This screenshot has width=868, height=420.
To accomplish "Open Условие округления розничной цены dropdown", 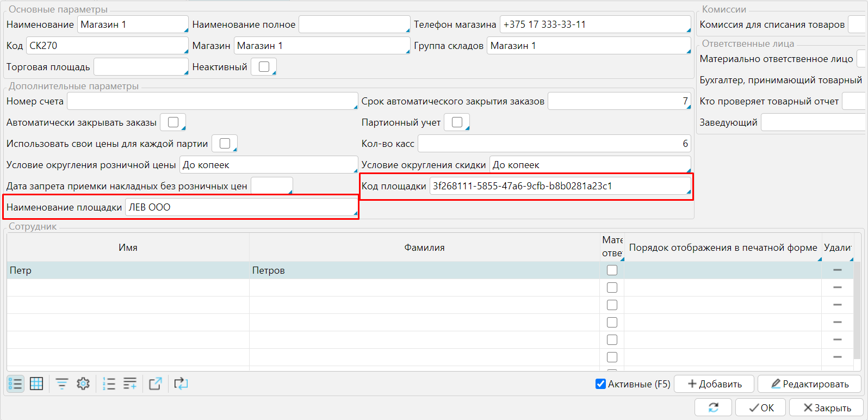I will (x=269, y=165).
